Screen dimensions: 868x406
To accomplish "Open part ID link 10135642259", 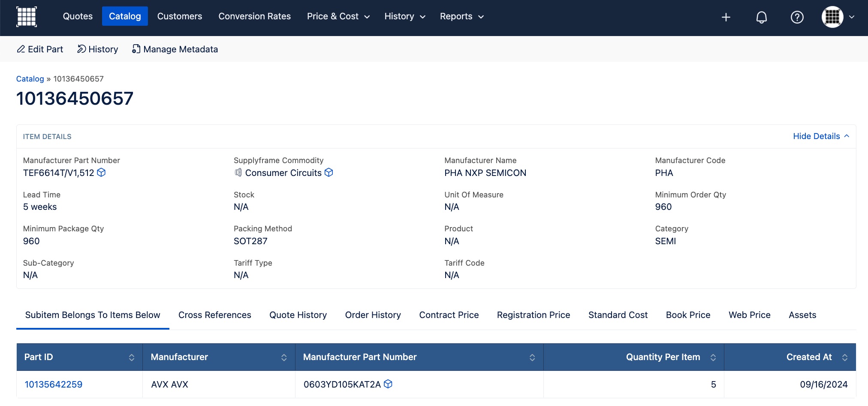I will click(x=54, y=384).
